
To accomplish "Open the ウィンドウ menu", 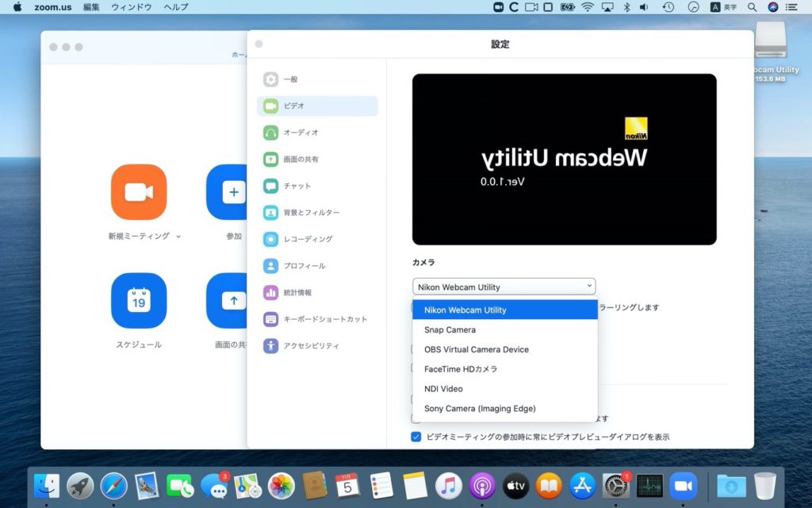I will click(x=130, y=7).
